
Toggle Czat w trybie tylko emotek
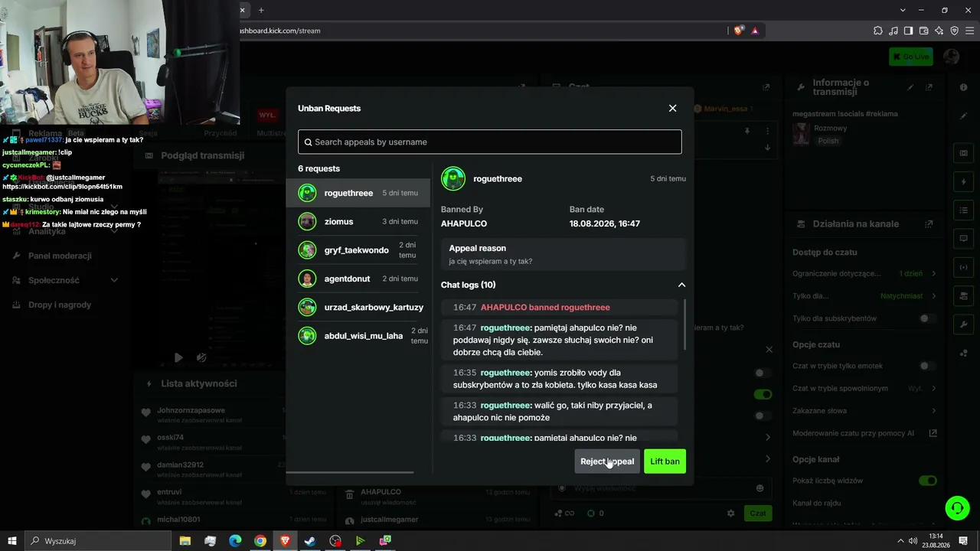[927, 366]
